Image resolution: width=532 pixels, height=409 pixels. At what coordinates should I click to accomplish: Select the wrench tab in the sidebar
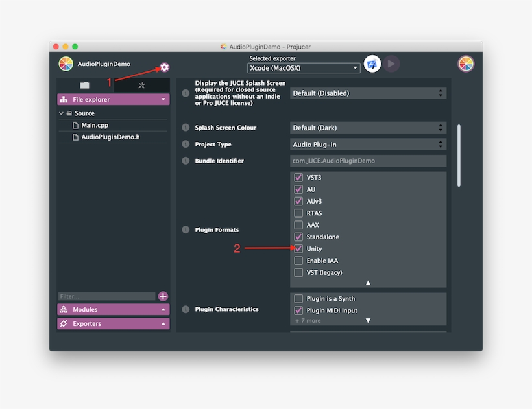point(141,85)
